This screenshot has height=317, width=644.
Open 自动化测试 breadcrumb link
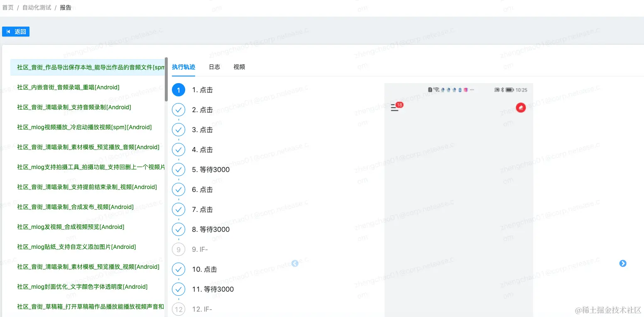tap(37, 7)
